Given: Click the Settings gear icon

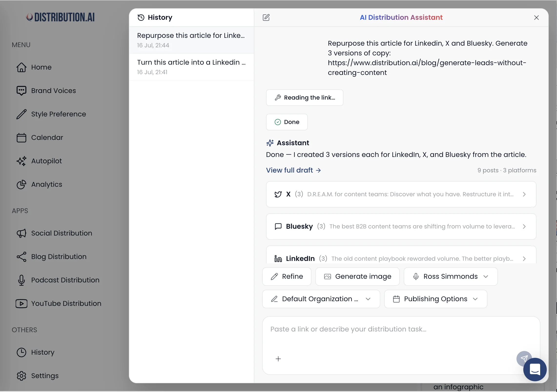Looking at the screenshot, I should [x=21, y=376].
